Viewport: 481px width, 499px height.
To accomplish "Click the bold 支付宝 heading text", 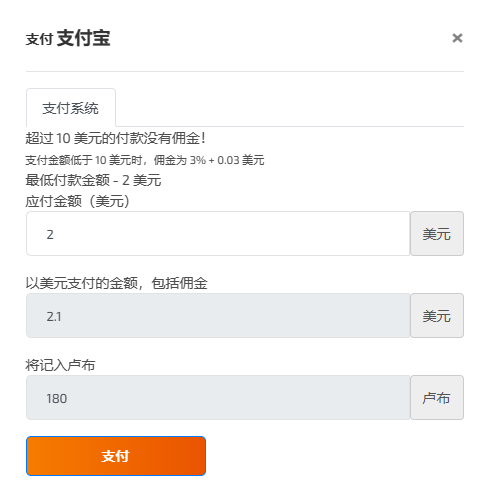I will pyautogui.click(x=83, y=38).
